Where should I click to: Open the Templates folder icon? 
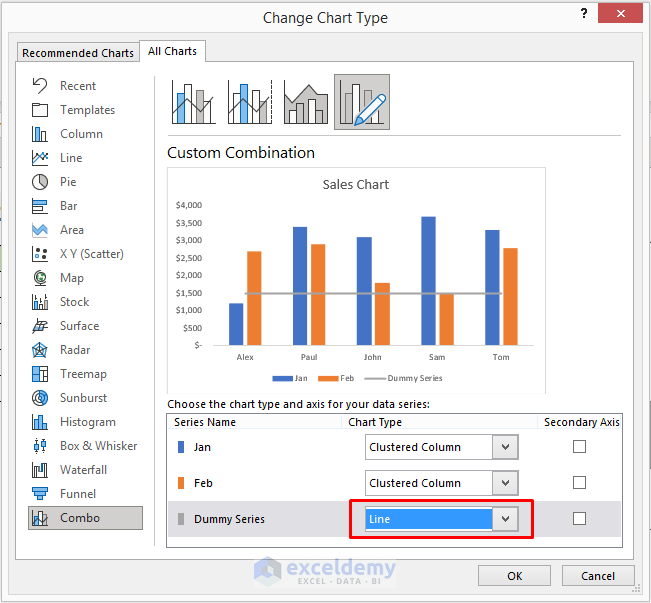(x=40, y=110)
